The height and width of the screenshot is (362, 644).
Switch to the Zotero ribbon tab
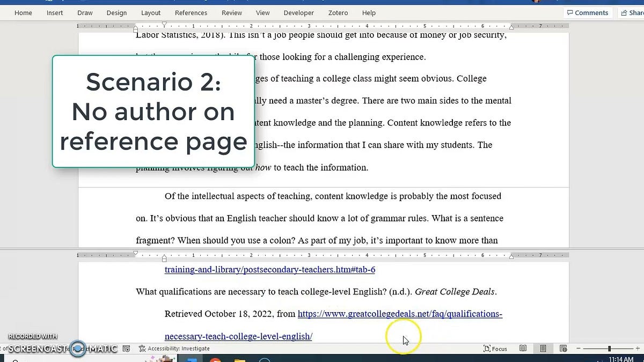[x=338, y=12]
